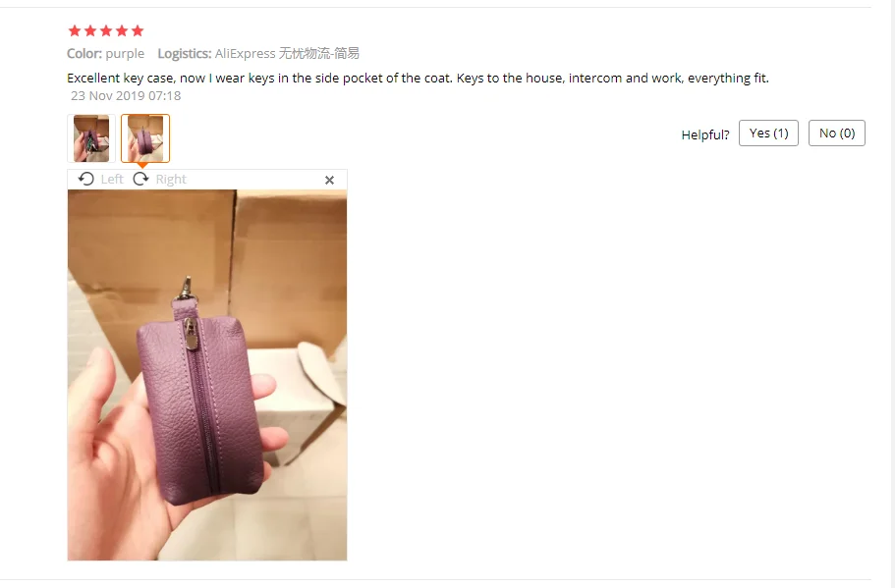The height and width of the screenshot is (588, 895).
Task: Click the Helpful? label
Action: point(705,135)
